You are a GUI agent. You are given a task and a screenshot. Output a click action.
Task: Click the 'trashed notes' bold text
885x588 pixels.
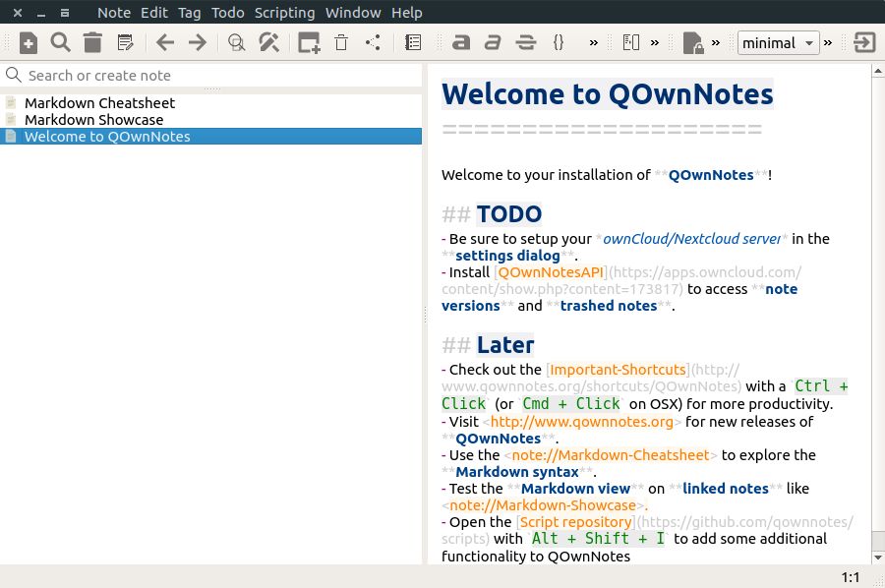[609, 306]
